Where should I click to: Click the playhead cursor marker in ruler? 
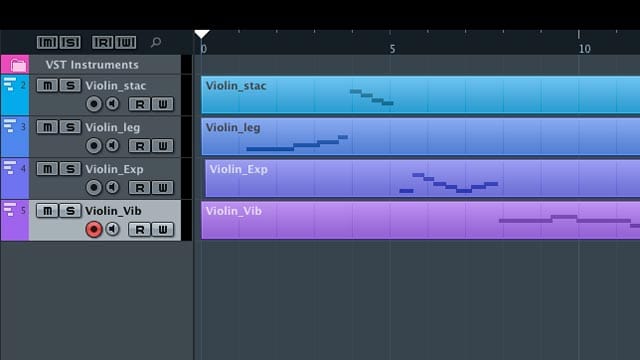pyautogui.click(x=202, y=34)
